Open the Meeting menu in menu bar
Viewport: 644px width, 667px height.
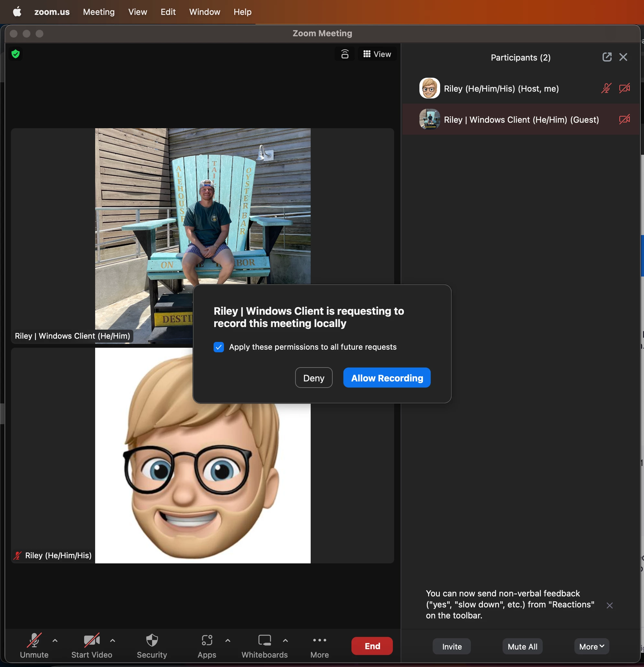point(99,12)
